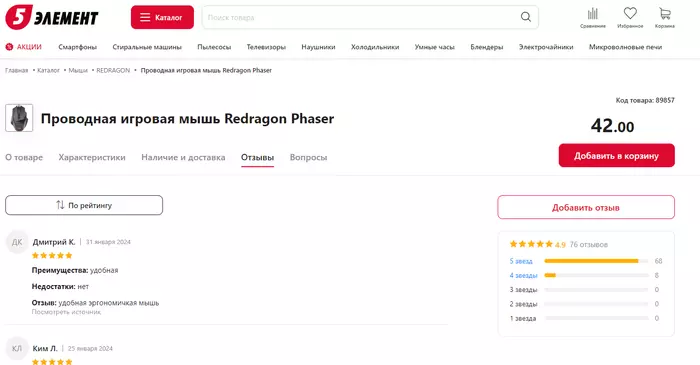Viewport: 700px width, 365px height.
Task: Select the Отзывы tab
Action: click(258, 158)
